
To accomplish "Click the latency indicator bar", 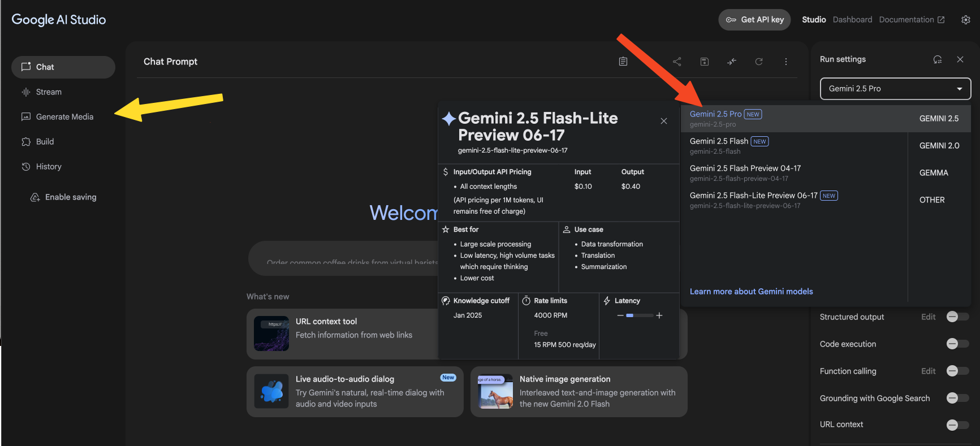I will tap(640, 315).
